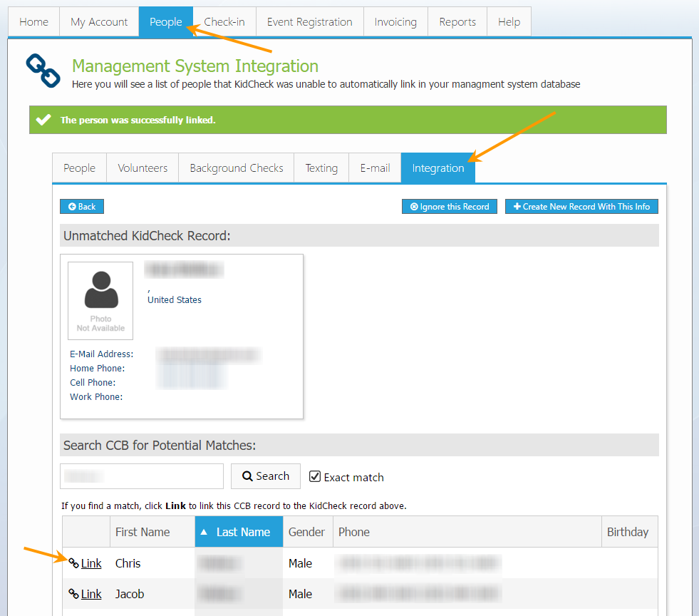The width and height of the screenshot is (699, 616).
Task: Go to the Check-in tab
Action: coord(224,22)
